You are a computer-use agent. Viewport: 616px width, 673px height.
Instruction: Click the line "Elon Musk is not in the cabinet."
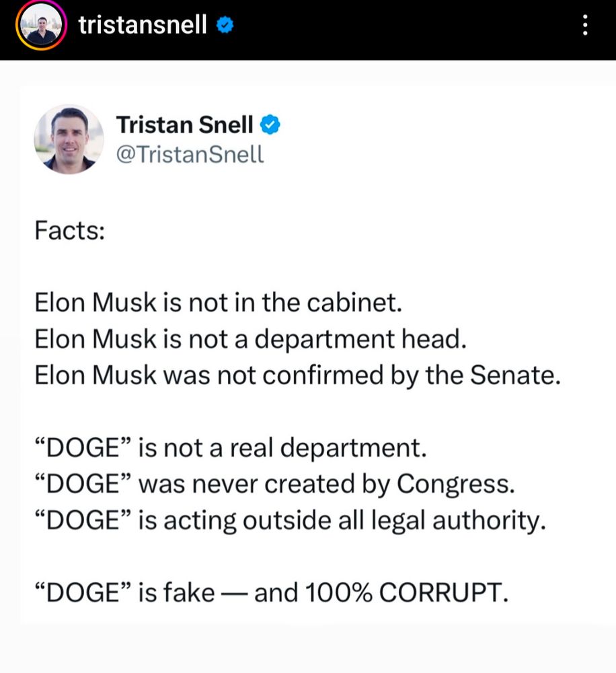(219, 302)
